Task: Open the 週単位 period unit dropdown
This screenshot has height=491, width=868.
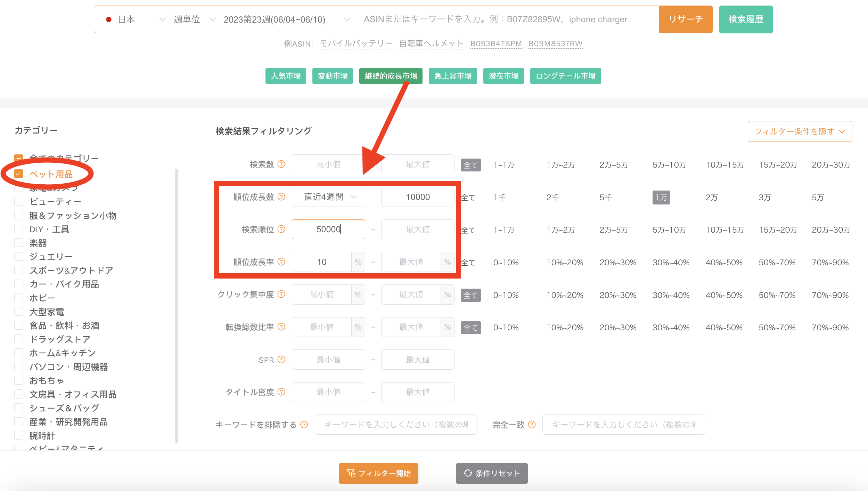Action: (x=195, y=19)
